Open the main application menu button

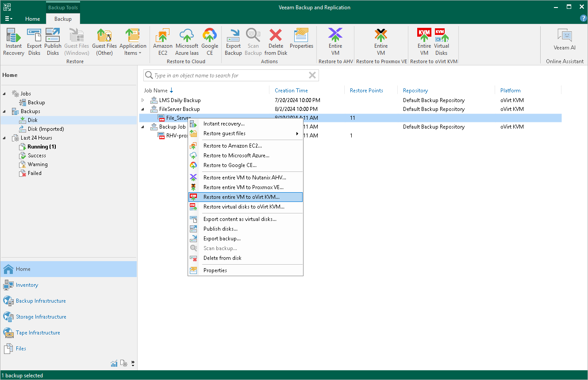point(8,19)
